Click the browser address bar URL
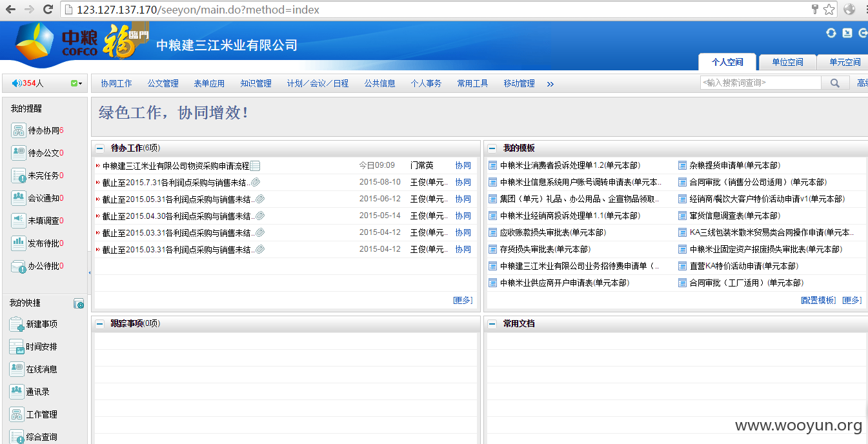Screen dimensions: 868x444 point(198,10)
